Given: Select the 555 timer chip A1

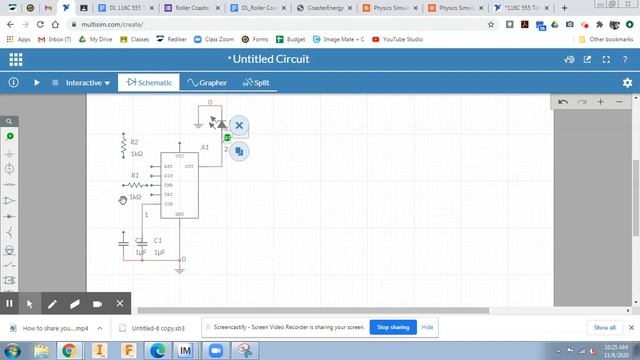Looking at the screenshot, I should [x=180, y=185].
